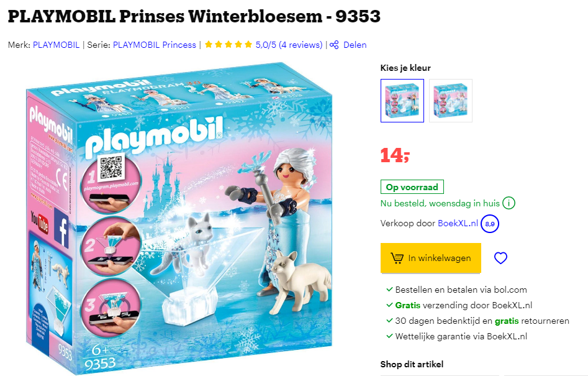
Task: Click the Shop dit artikel heading
Action: (412, 364)
